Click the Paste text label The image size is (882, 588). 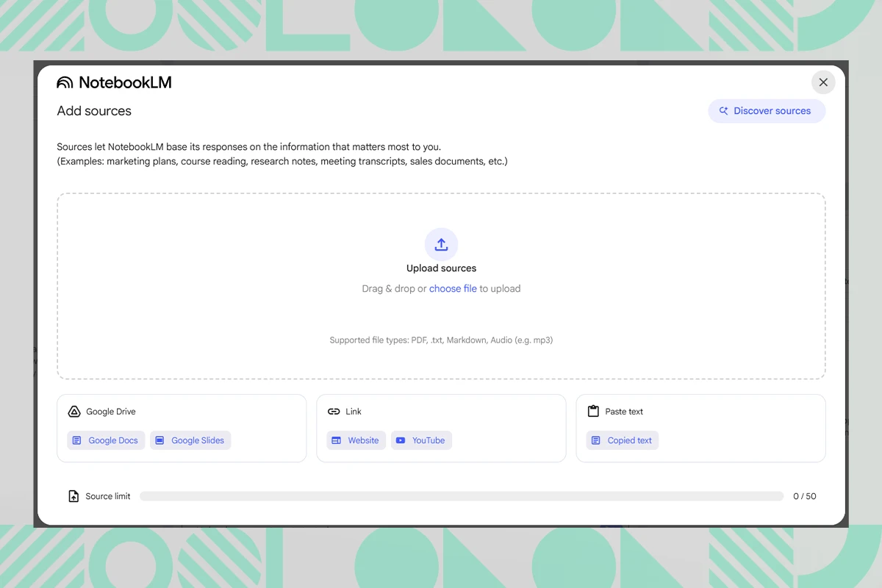coord(624,412)
